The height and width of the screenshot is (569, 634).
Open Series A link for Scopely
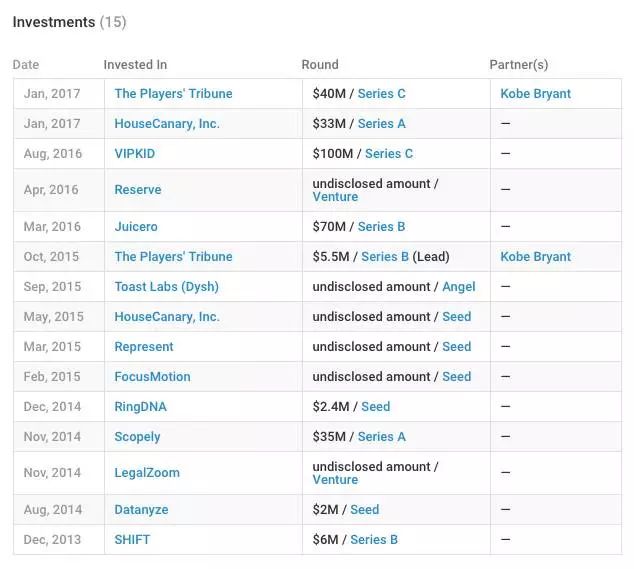pyautogui.click(x=381, y=437)
